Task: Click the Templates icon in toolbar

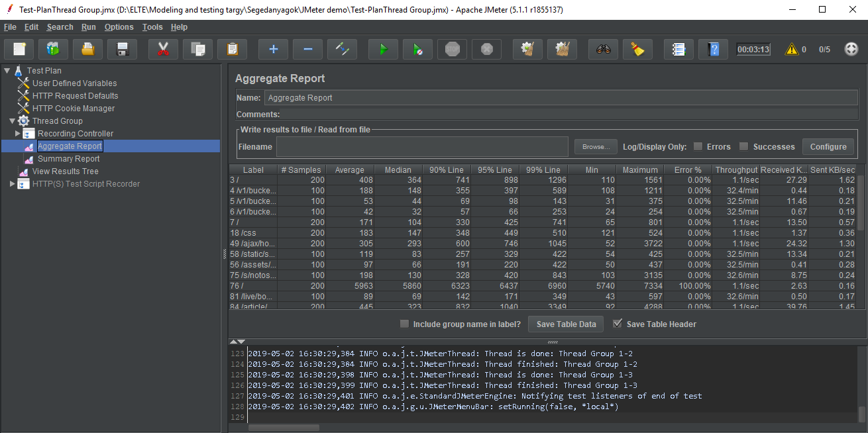Action: tap(53, 49)
